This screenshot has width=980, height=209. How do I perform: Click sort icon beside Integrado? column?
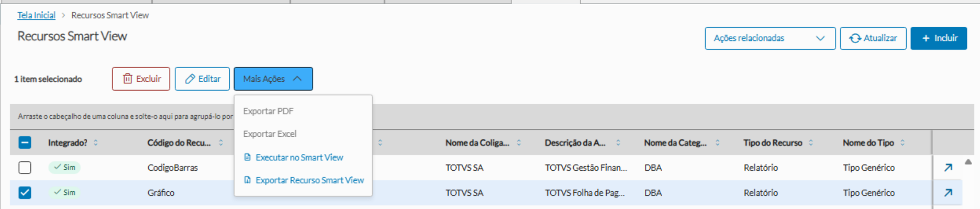pos(96,142)
